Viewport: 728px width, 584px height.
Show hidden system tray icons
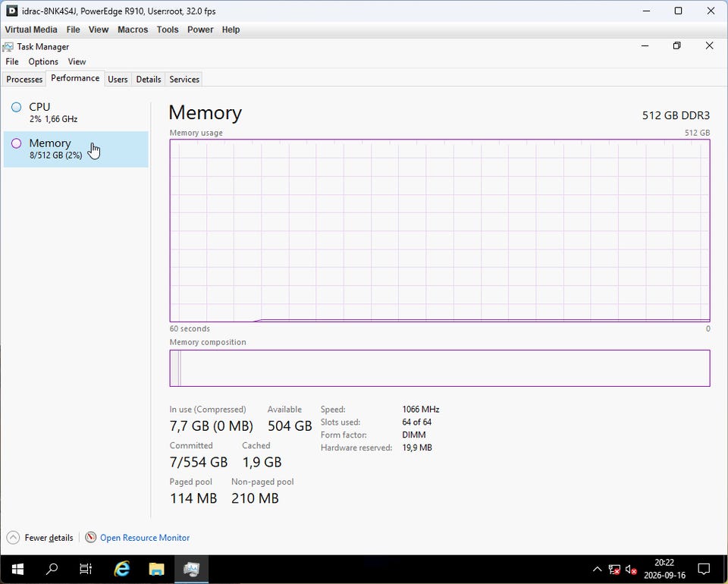(x=597, y=569)
